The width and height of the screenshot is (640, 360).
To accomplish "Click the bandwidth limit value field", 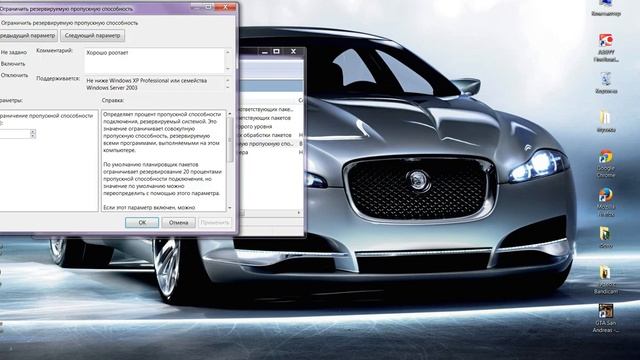I will (x=15, y=133).
